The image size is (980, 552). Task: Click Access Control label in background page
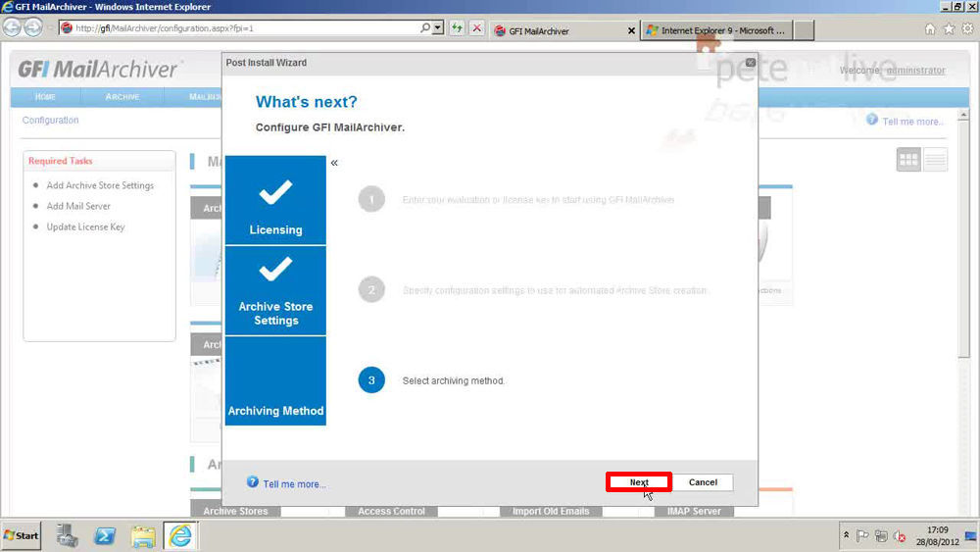[x=391, y=511]
